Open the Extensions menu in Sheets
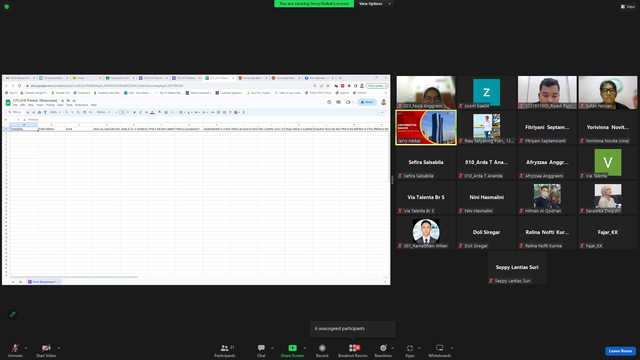This screenshot has width=640, height=360. (x=81, y=105)
